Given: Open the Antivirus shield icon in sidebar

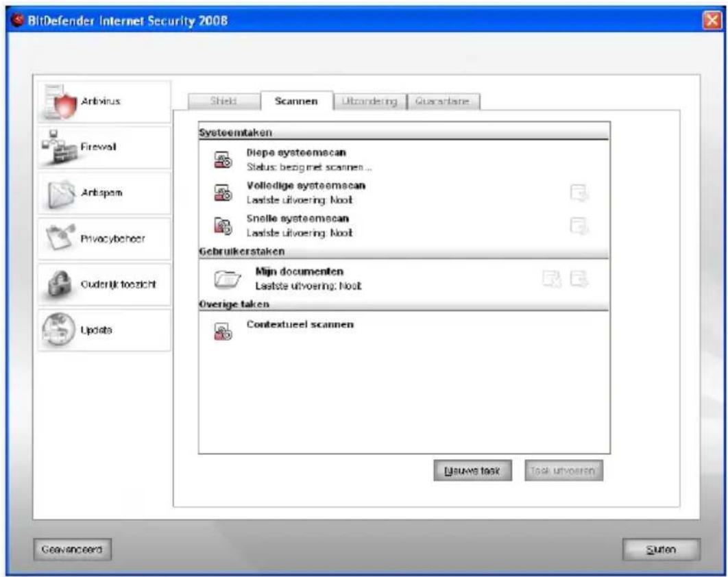Looking at the screenshot, I should [x=60, y=101].
